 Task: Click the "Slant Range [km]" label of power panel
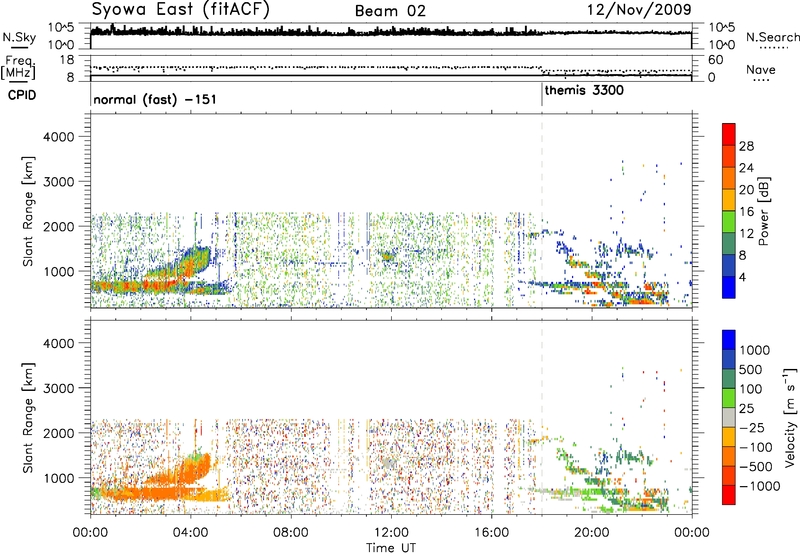click(28, 212)
